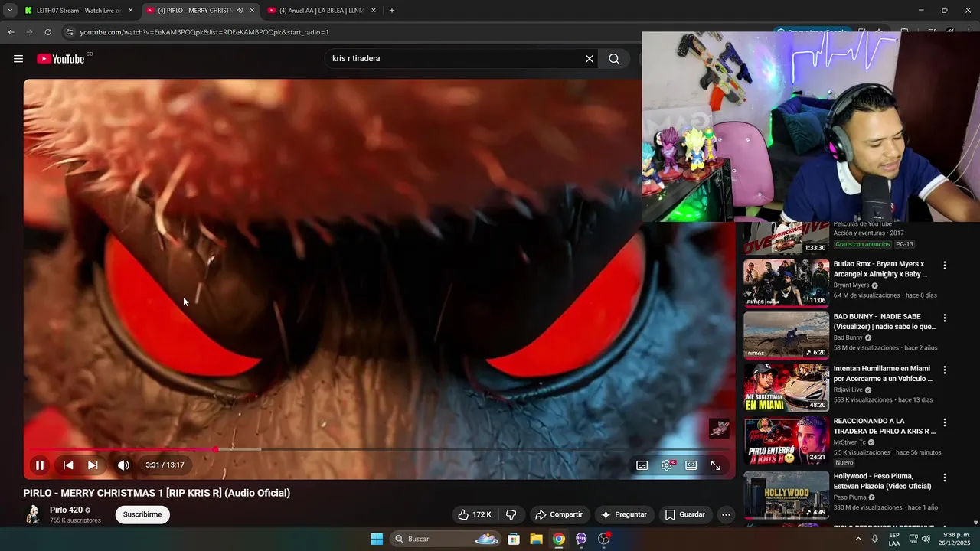The image size is (980, 551).
Task: Close the LEITH07 Stream tab
Action: coord(130,11)
